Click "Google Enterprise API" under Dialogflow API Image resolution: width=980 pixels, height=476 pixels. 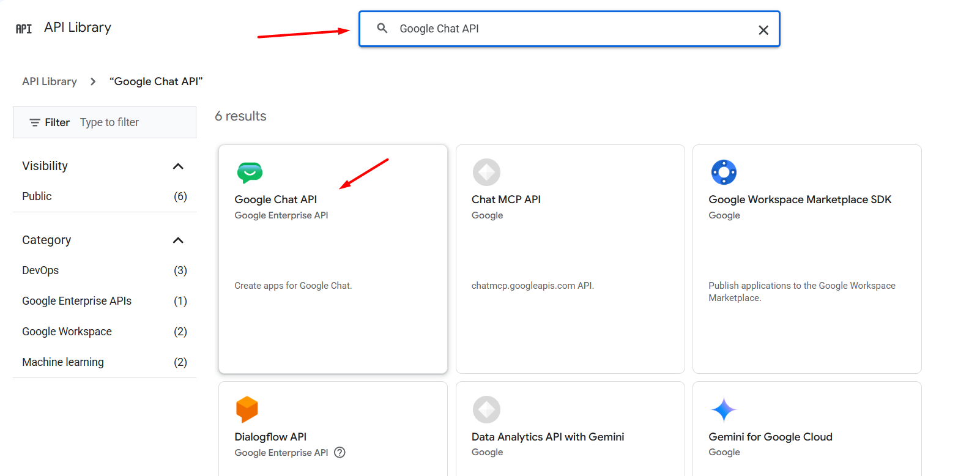click(281, 453)
